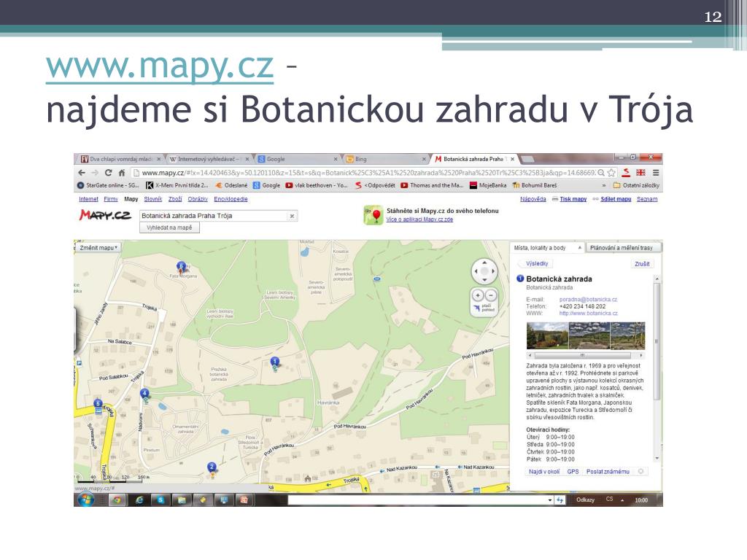Open the Změnit mapu dropdown
The height and width of the screenshot is (560, 747).
click(x=98, y=248)
